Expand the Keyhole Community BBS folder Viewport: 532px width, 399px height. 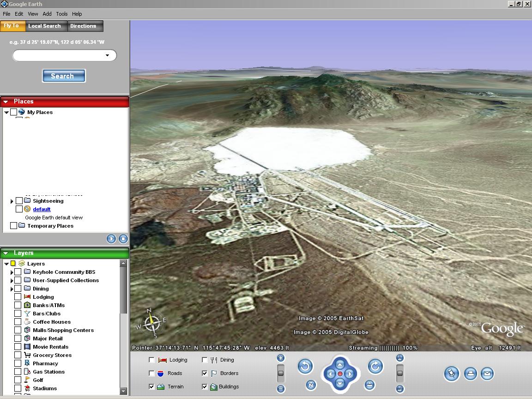tap(12, 272)
